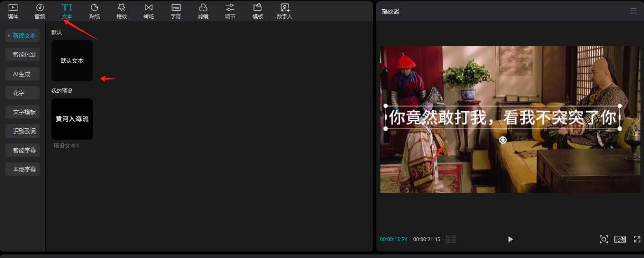644x258 pixels.
Task: Select the 黄河入海流 preset text thumbnail
Action: [72, 119]
